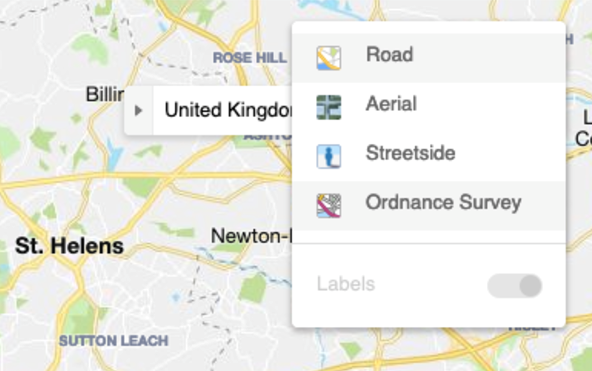This screenshot has width=592, height=371.
Task: Select the Road menu entry text
Action: point(389,55)
